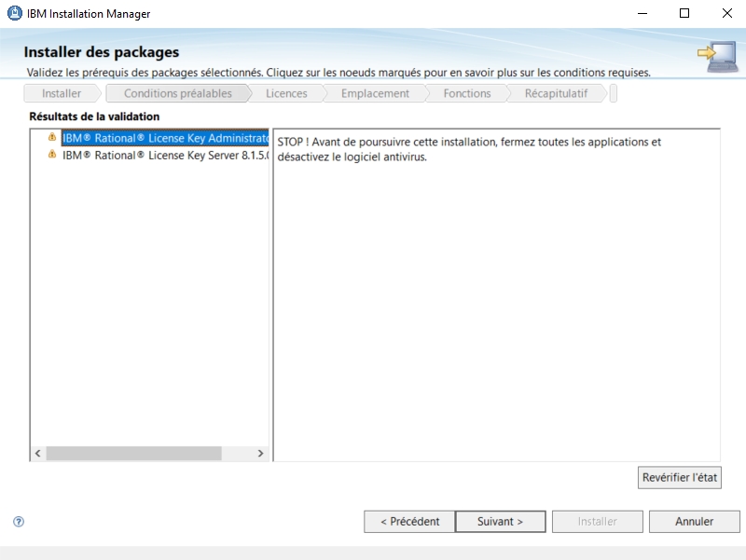Click warning icon beside License Key Server
The height and width of the screenshot is (560, 746).
52,155
